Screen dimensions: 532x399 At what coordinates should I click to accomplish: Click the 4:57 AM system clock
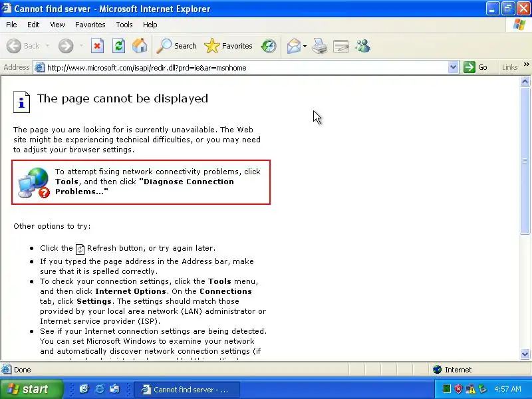507,389
